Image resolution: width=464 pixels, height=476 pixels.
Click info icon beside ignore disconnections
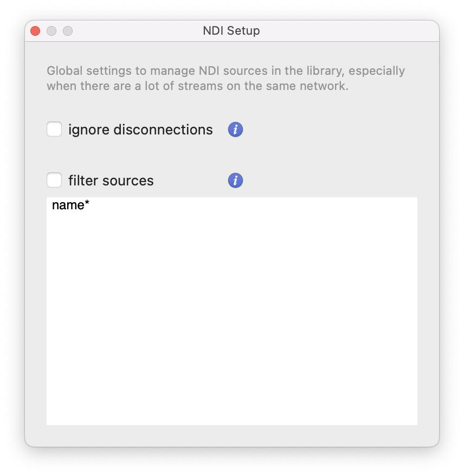(235, 130)
